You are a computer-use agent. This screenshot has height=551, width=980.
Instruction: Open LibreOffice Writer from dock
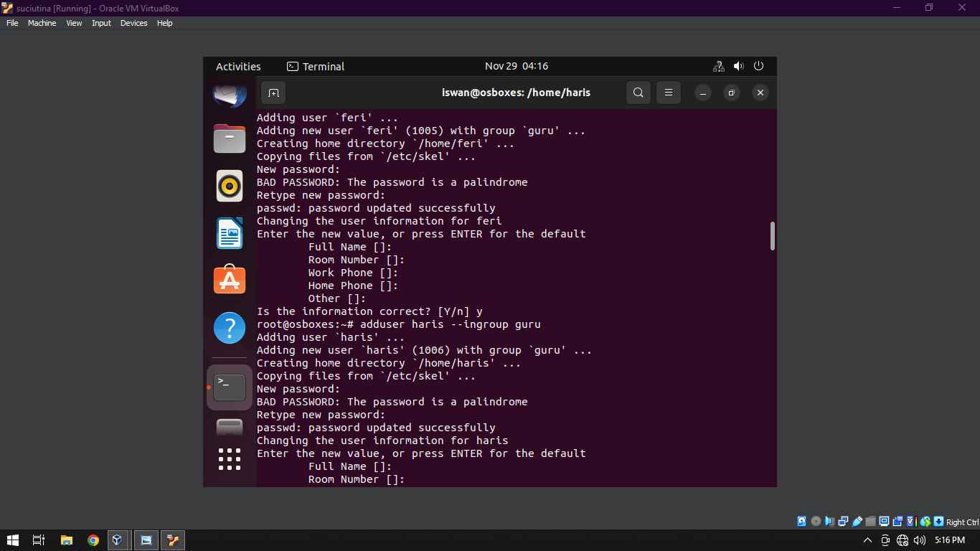(x=230, y=233)
